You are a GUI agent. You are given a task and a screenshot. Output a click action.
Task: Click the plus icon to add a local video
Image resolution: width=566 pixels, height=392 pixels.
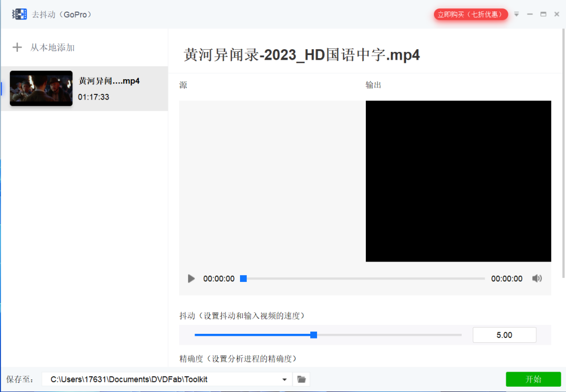pyautogui.click(x=17, y=47)
